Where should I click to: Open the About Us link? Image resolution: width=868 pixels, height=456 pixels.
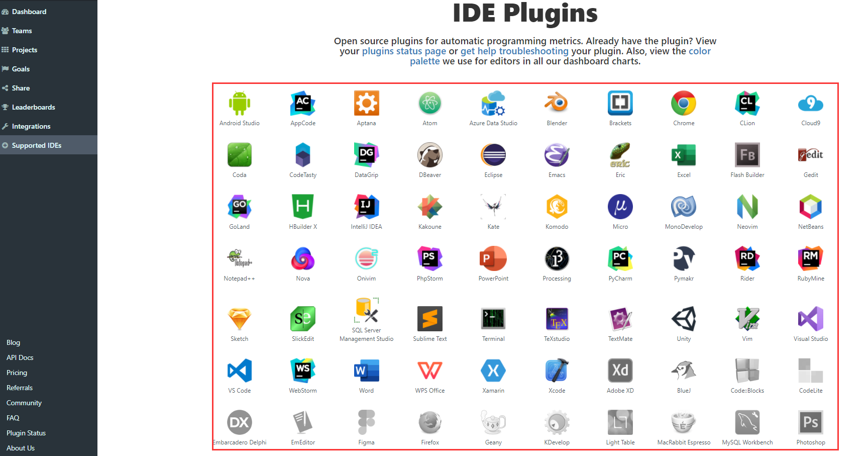(x=21, y=448)
